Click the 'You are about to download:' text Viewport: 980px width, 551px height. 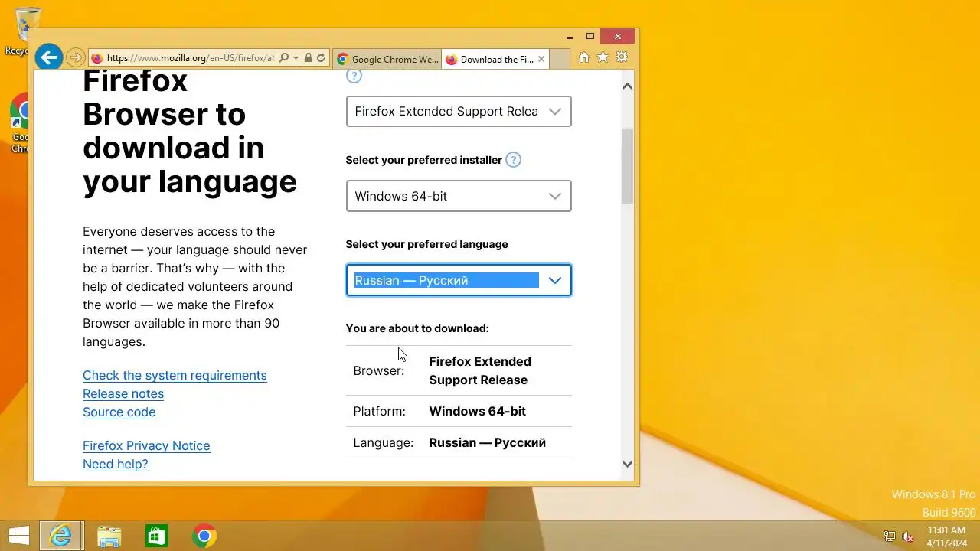point(417,328)
